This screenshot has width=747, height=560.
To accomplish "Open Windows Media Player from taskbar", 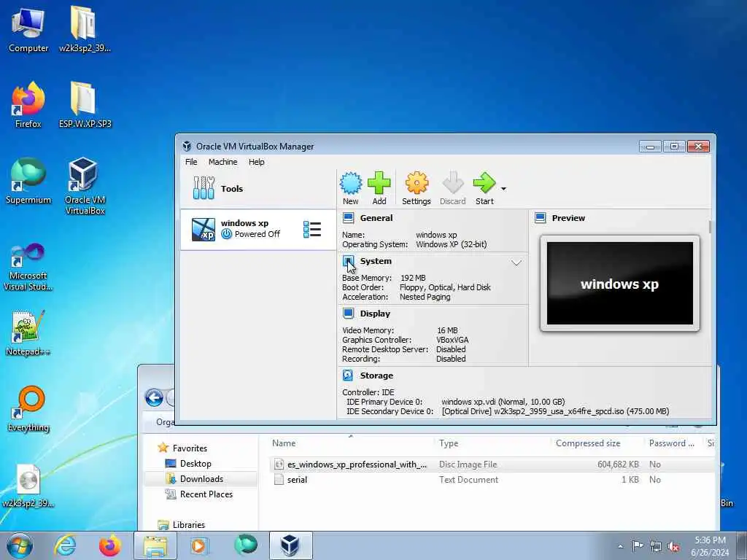I will click(x=199, y=545).
